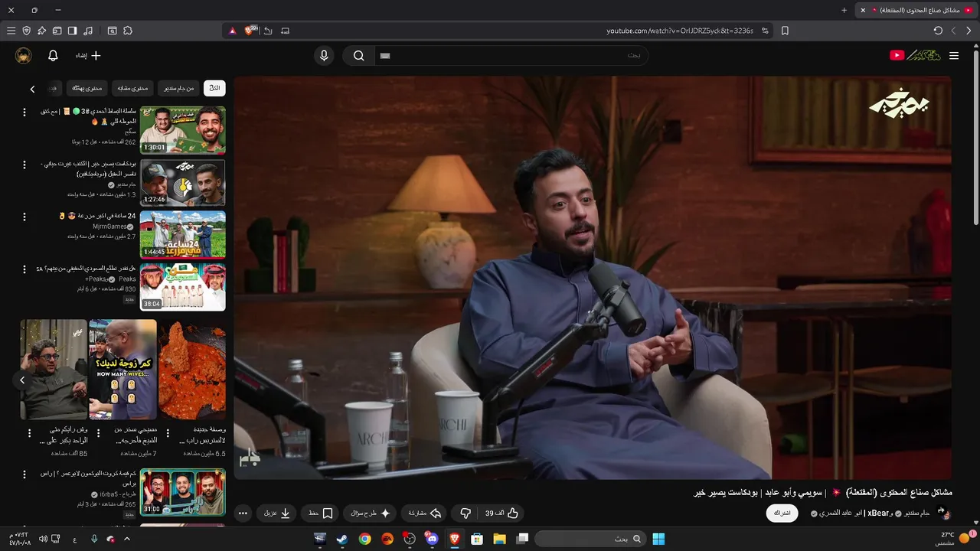The width and height of the screenshot is (980, 551).
Task: Open a new browser tab
Action: click(x=844, y=10)
